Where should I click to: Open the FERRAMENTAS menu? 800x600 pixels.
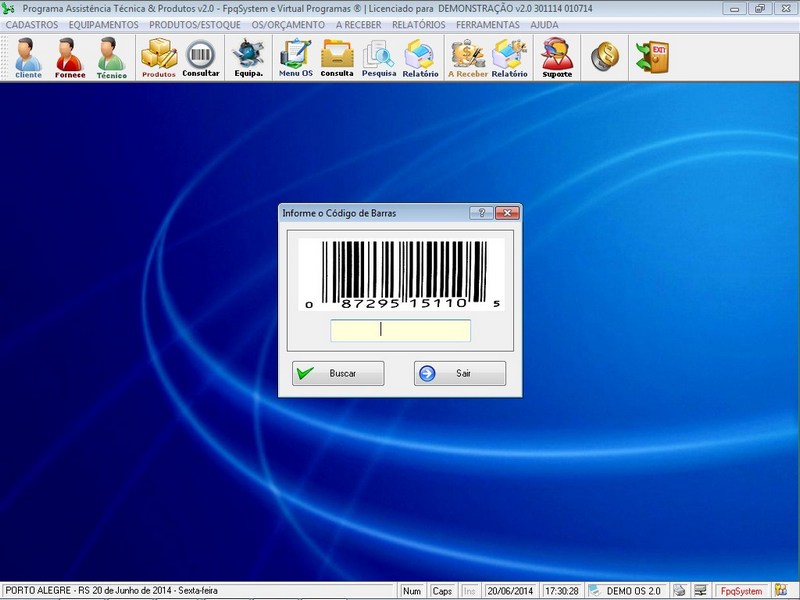click(488, 25)
